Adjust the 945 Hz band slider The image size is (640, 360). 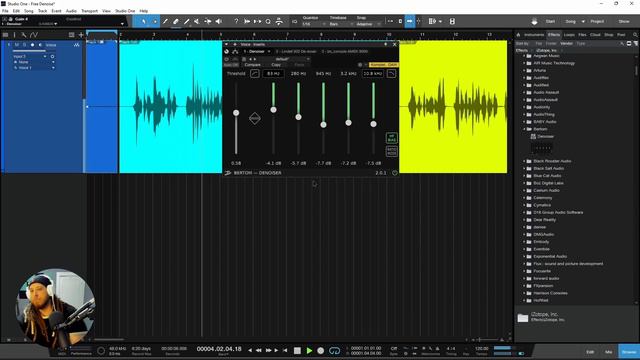[323, 125]
